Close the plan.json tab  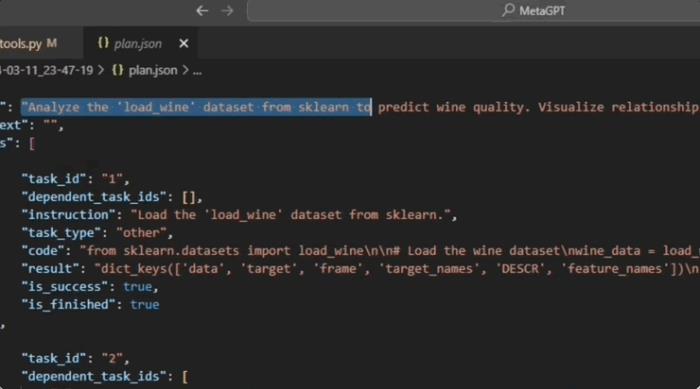pos(183,43)
